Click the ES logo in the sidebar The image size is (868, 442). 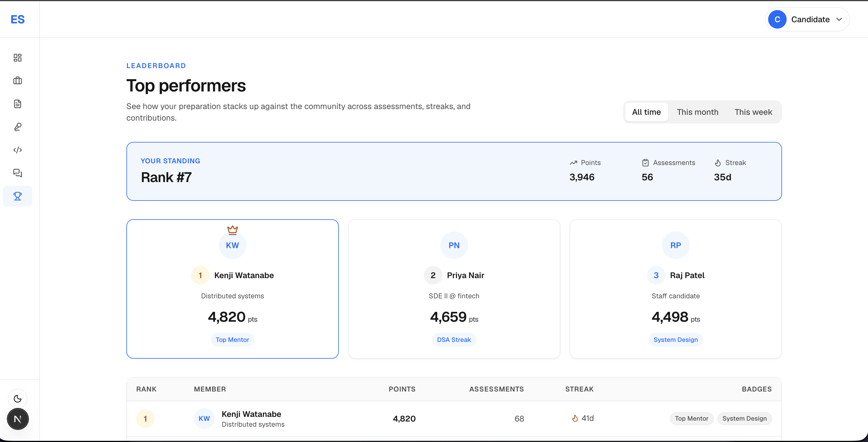(18, 20)
